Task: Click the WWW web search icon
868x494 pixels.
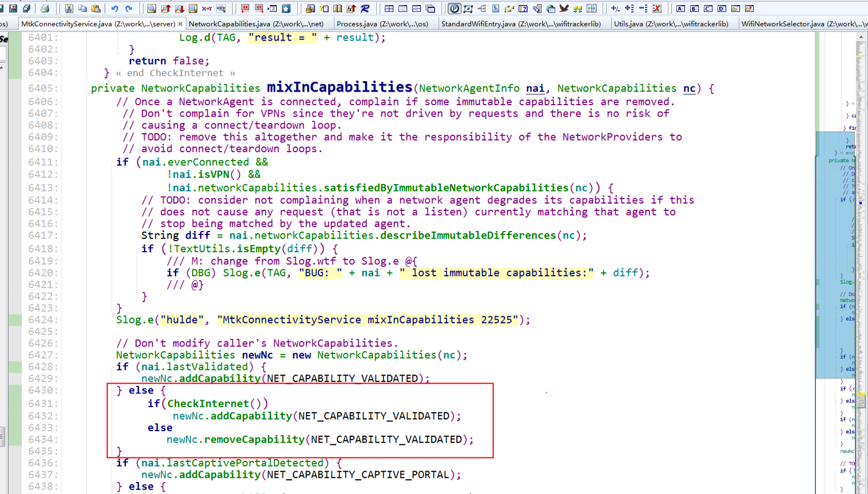Action: [x=221, y=9]
